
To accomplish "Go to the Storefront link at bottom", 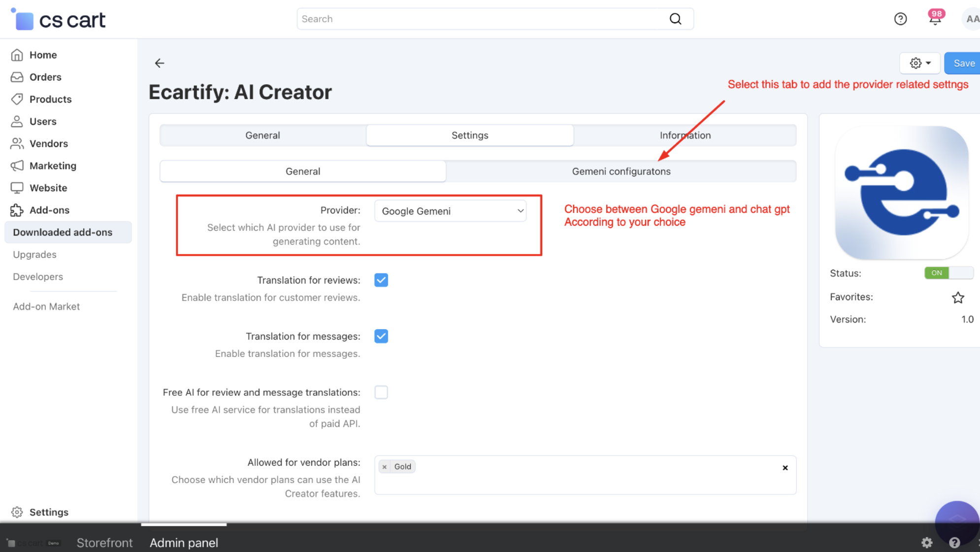I will [x=104, y=542].
